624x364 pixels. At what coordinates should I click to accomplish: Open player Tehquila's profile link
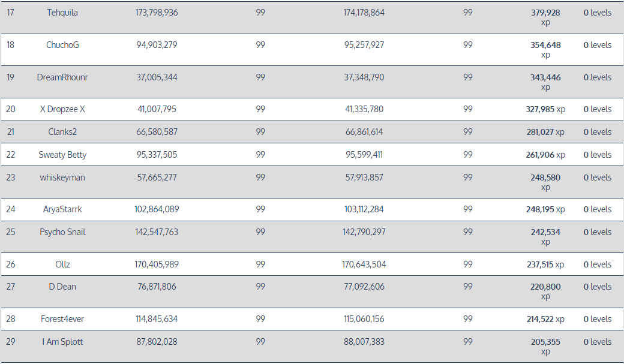tap(62, 13)
